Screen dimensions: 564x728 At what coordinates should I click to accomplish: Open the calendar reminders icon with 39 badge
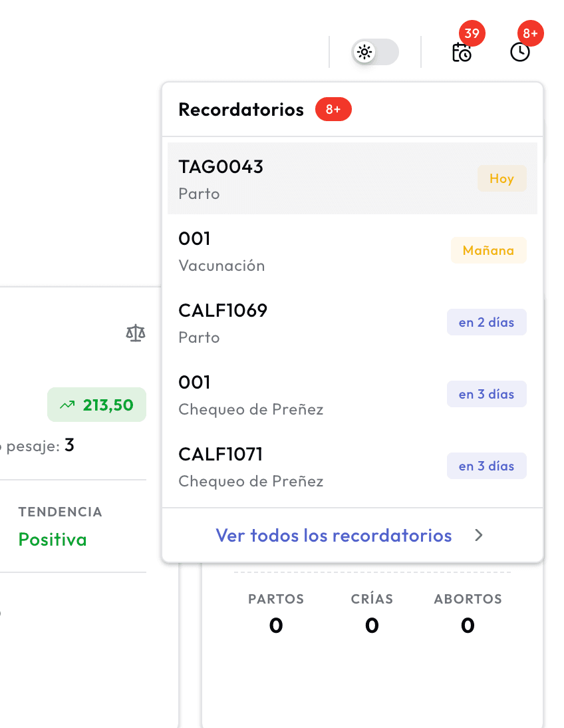462,53
